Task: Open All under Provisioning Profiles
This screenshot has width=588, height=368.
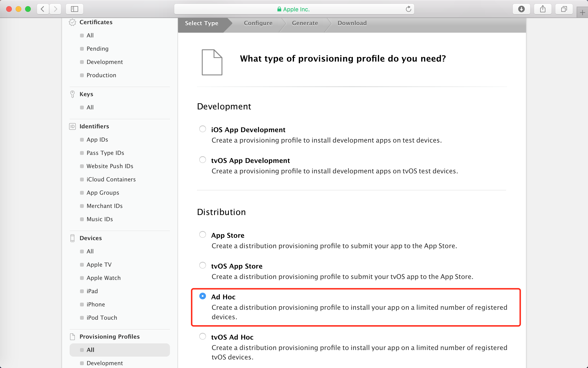Action: (x=120, y=350)
